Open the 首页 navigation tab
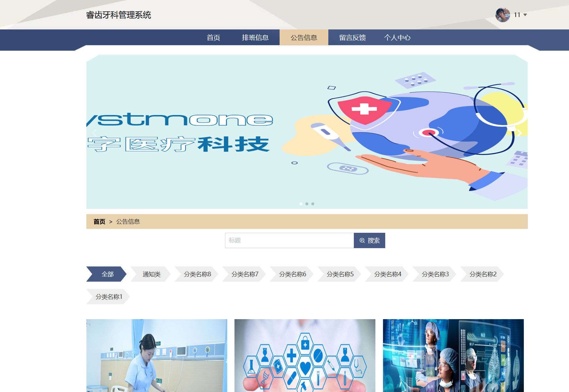The image size is (569, 392). [x=213, y=38]
